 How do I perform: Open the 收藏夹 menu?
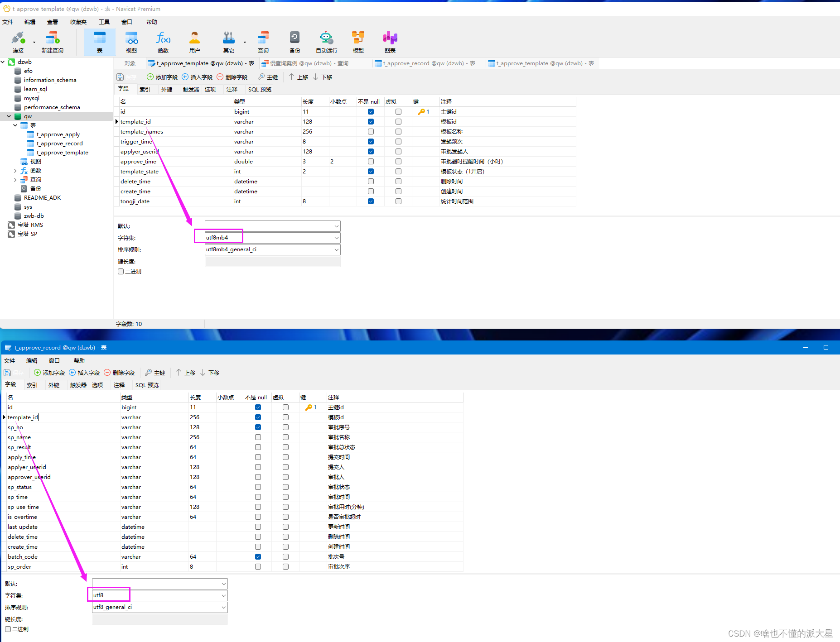[x=78, y=22]
